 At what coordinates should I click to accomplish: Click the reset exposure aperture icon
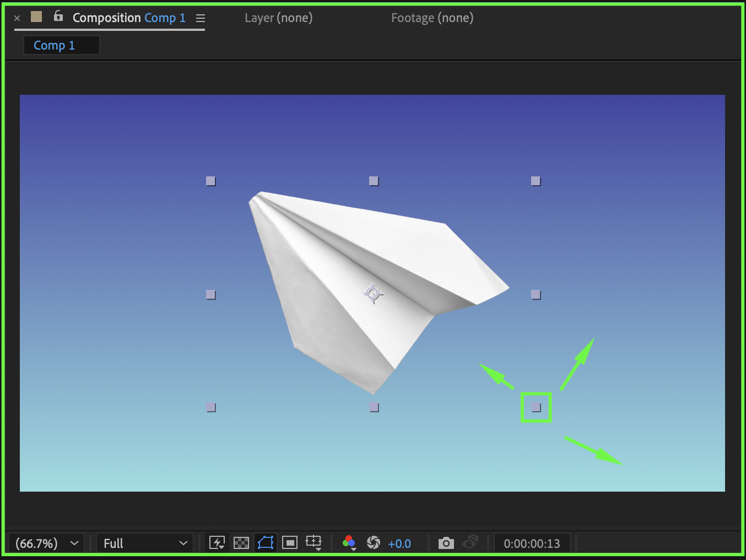click(374, 543)
